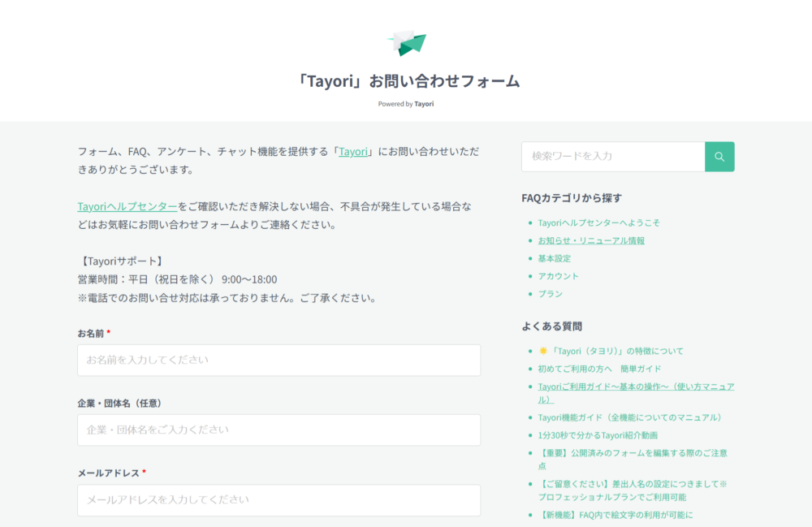Open the お知らせ・リニューアル情報 category
The width and height of the screenshot is (812, 527).
[x=591, y=240]
